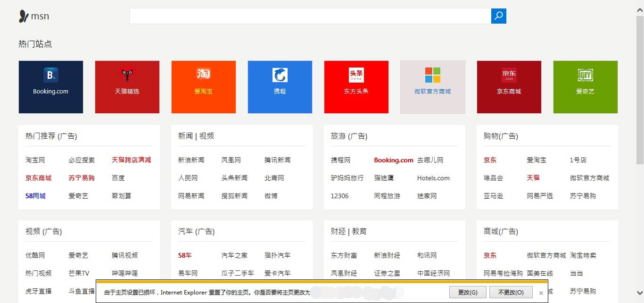Screen dimensions: 644x303
Task: Go to the 12306 link
Action: pos(339,196)
